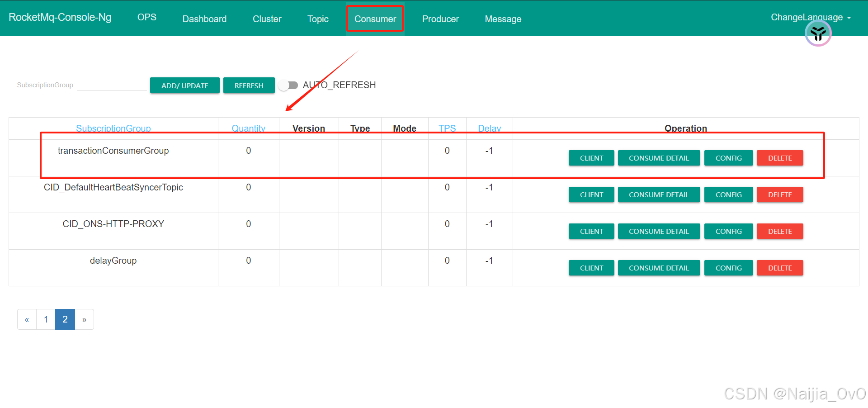Delete the delayGroup row
Screen dimensions: 868x408
[780, 268]
